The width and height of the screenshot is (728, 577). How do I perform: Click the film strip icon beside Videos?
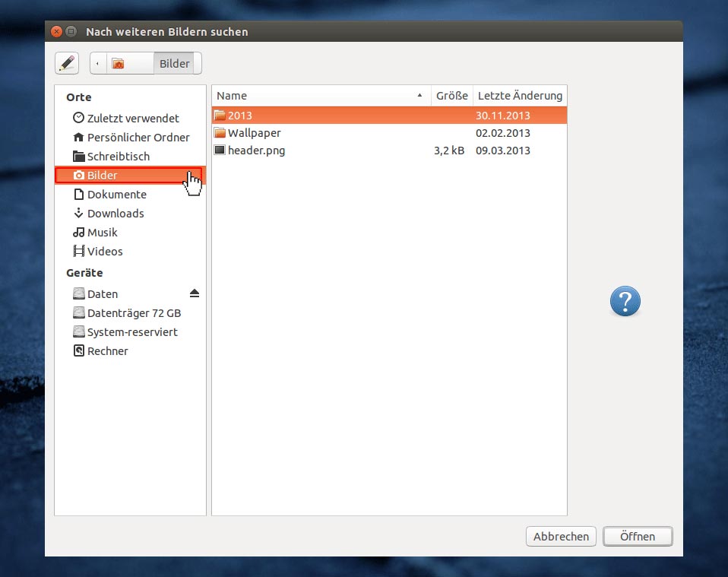pos(78,251)
